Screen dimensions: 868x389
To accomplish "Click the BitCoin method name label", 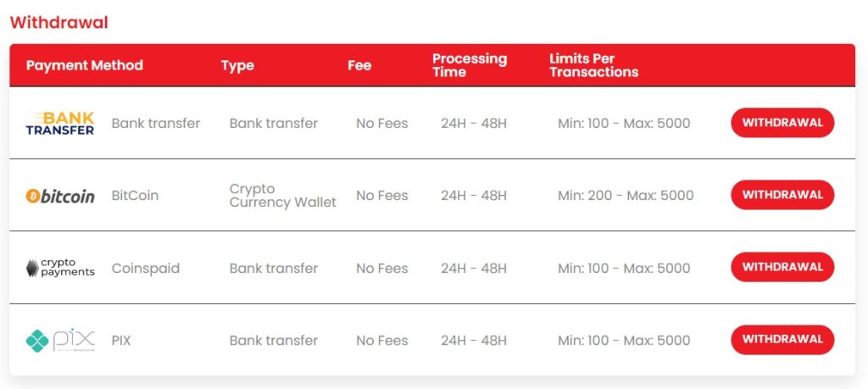I will pos(135,196).
